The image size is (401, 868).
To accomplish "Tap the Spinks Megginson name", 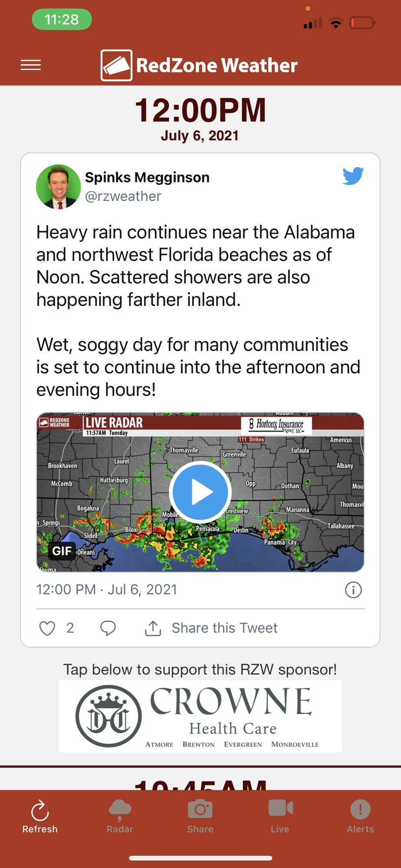I will pyautogui.click(x=147, y=177).
